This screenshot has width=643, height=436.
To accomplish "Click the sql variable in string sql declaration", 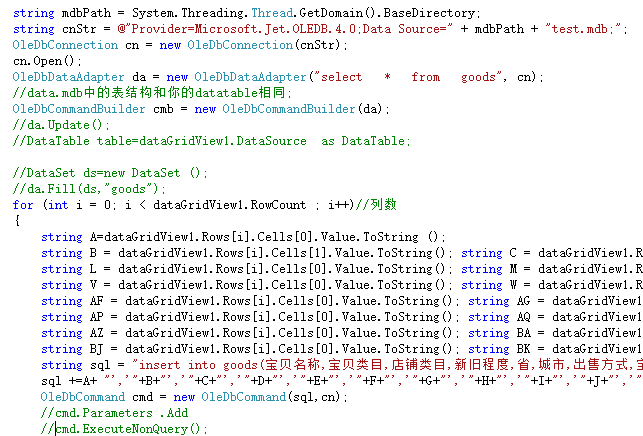I will click(x=100, y=365).
